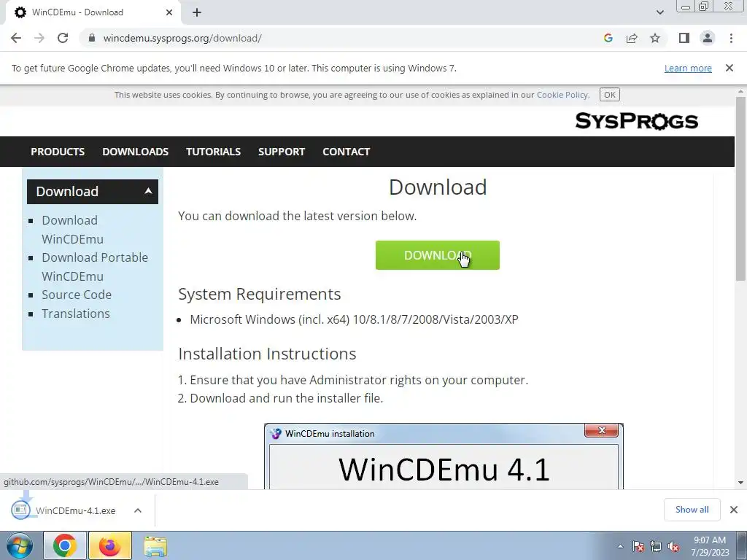Image resolution: width=747 pixels, height=560 pixels.
Task: Accept cookies with the OK button
Action: [610, 95]
